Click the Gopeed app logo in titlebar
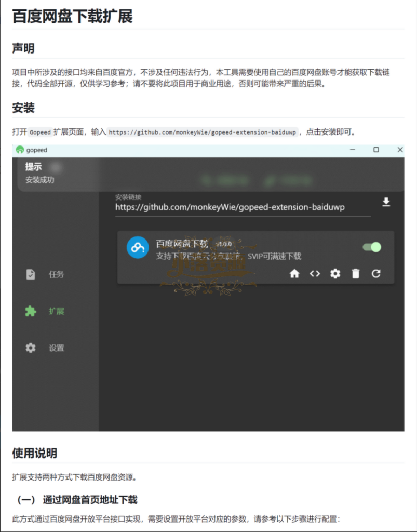Screen dimensions: 417x532 (20, 150)
